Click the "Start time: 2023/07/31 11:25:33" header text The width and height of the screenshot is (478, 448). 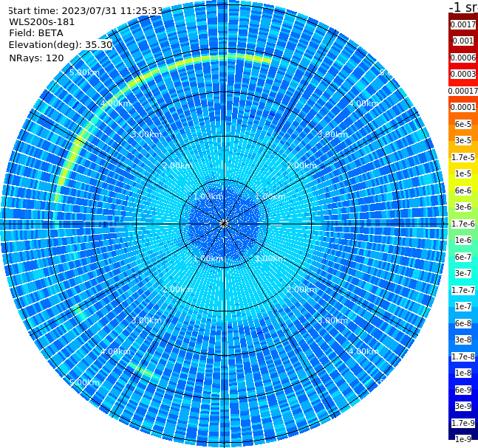(85, 10)
